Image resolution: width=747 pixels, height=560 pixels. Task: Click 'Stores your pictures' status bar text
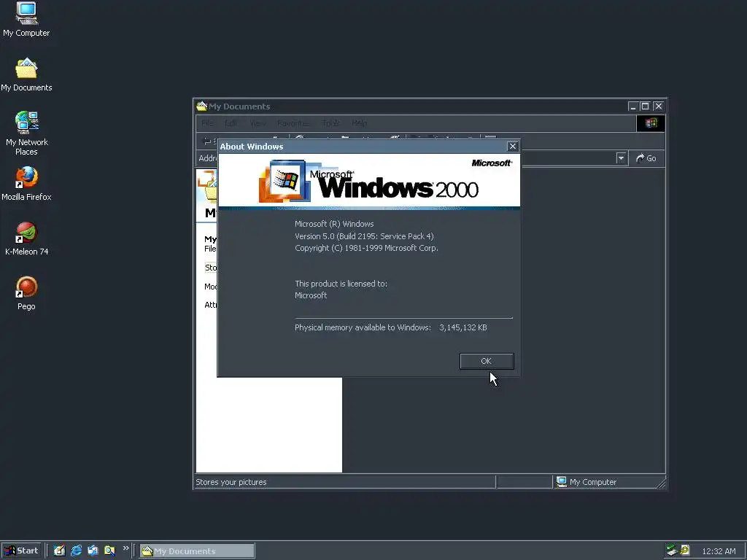pyautogui.click(x=231, y=482)
